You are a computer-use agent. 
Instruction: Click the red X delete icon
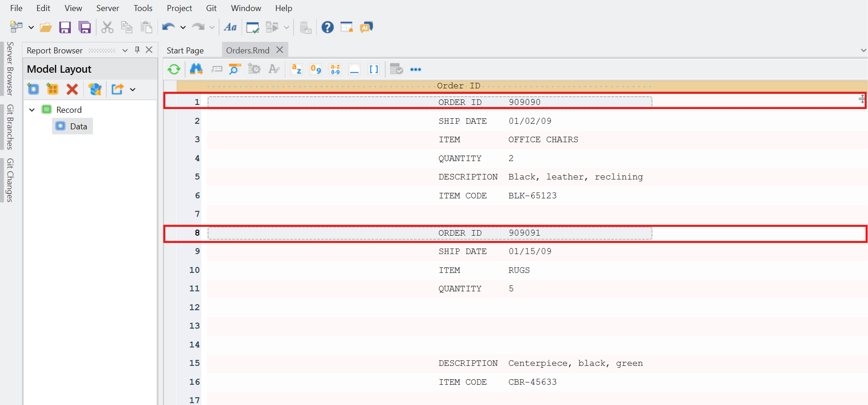72,89
